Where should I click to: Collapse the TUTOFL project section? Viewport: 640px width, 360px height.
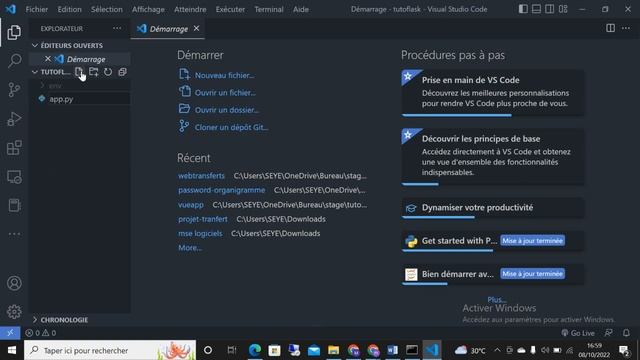click(50, 72)
